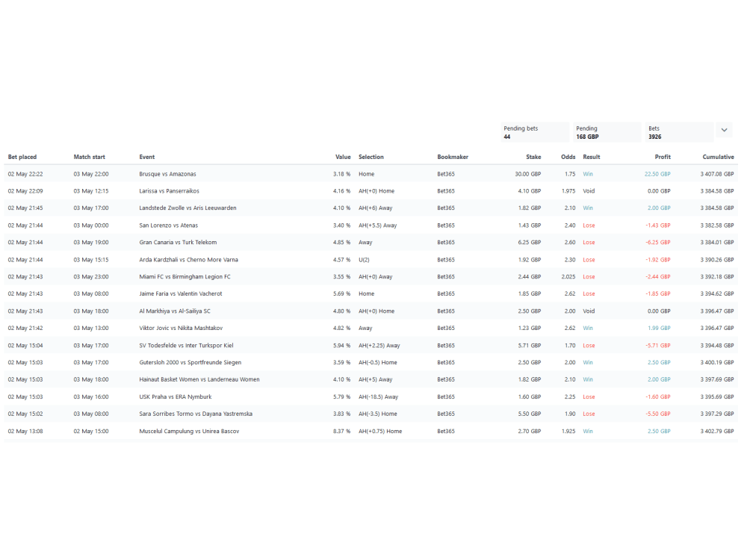
Task: Sort by Odds column header
Action: [568, 157]
